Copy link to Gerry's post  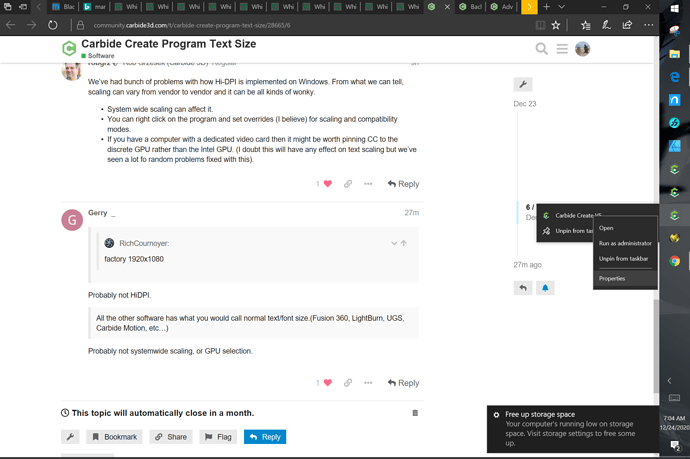(348, 382)
